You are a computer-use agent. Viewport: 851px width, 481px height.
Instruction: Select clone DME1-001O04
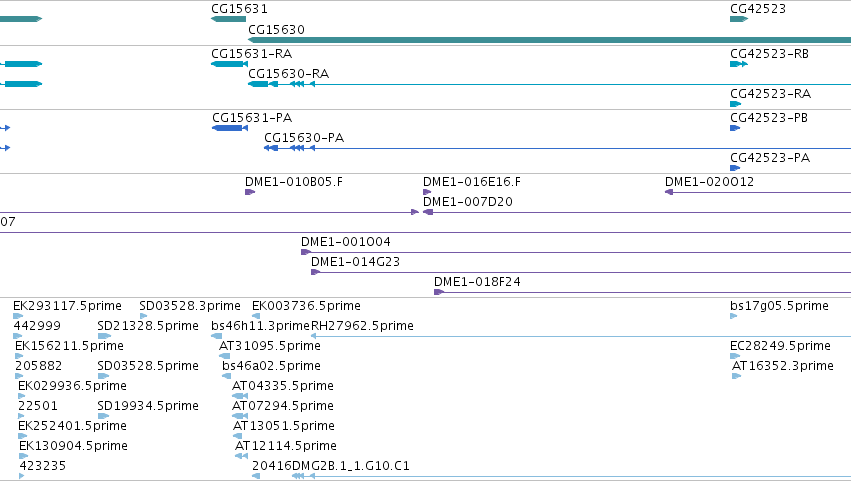[x=346, y=242]
